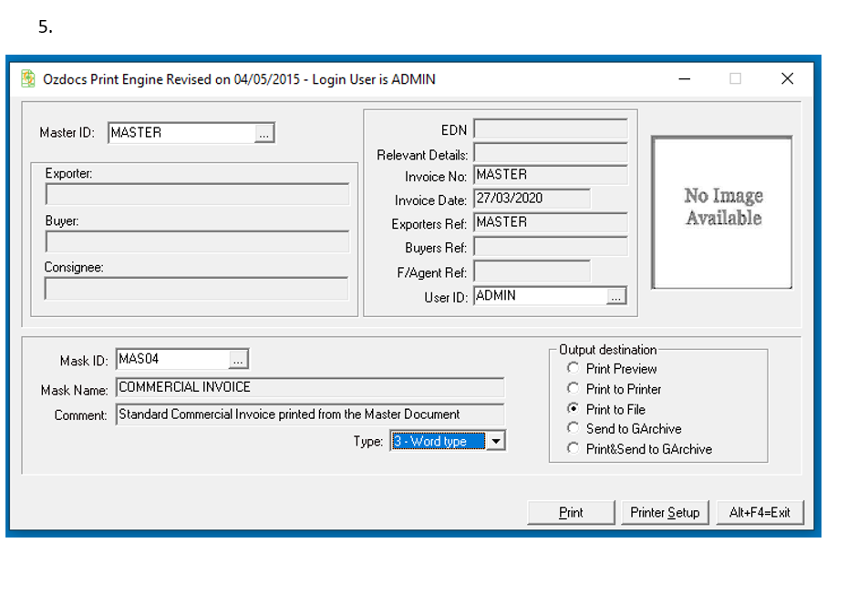Open Printer Setup

pos(665,513)
